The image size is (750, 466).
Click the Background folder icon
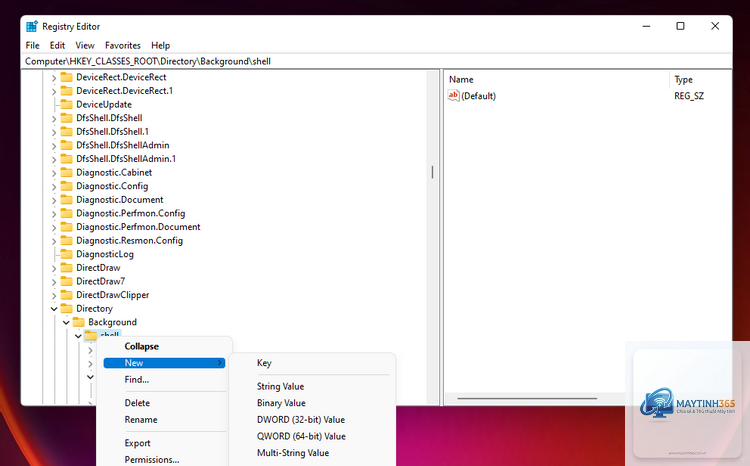78,322
